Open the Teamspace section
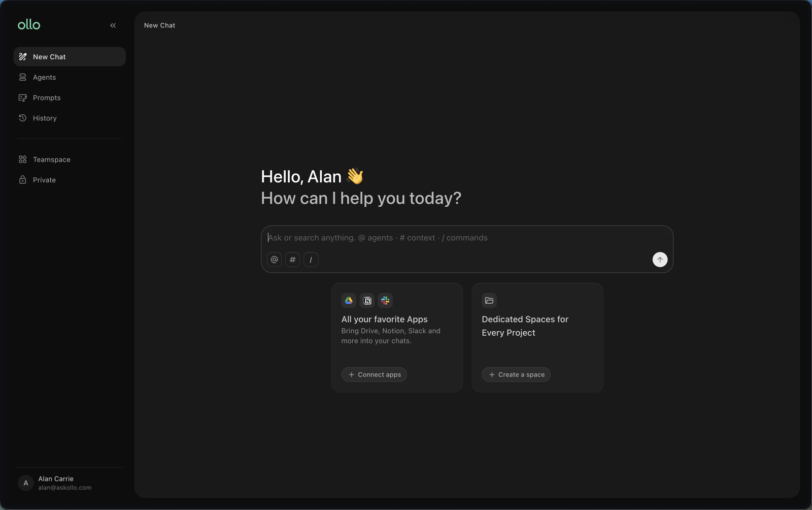Viewport: 812px width, 510px height. point(70,160)
